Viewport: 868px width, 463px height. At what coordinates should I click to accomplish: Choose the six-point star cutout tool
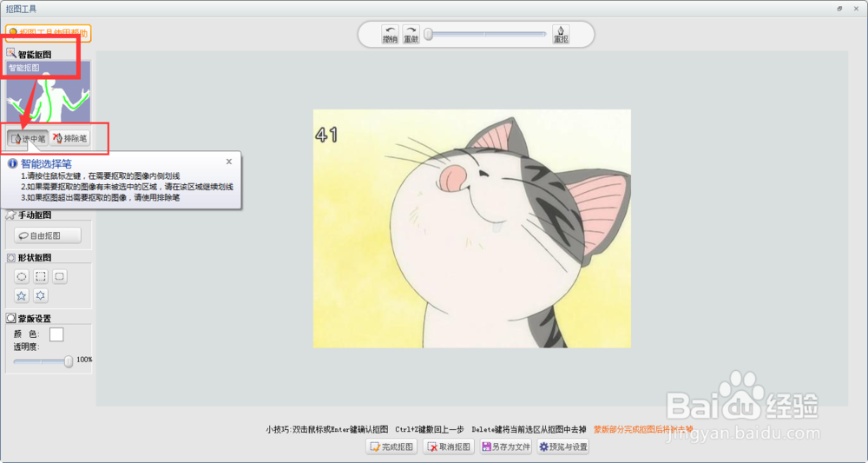point(41,295)
